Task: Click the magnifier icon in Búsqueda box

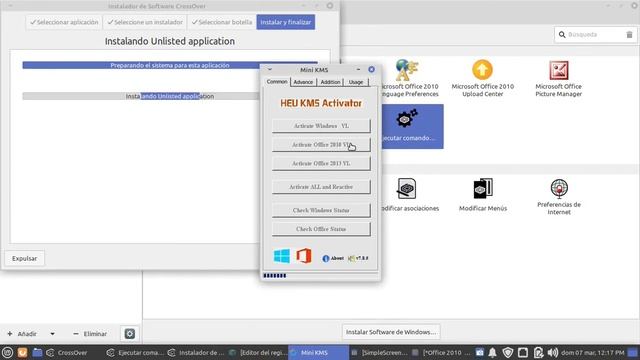Action: tap(562, 35)
